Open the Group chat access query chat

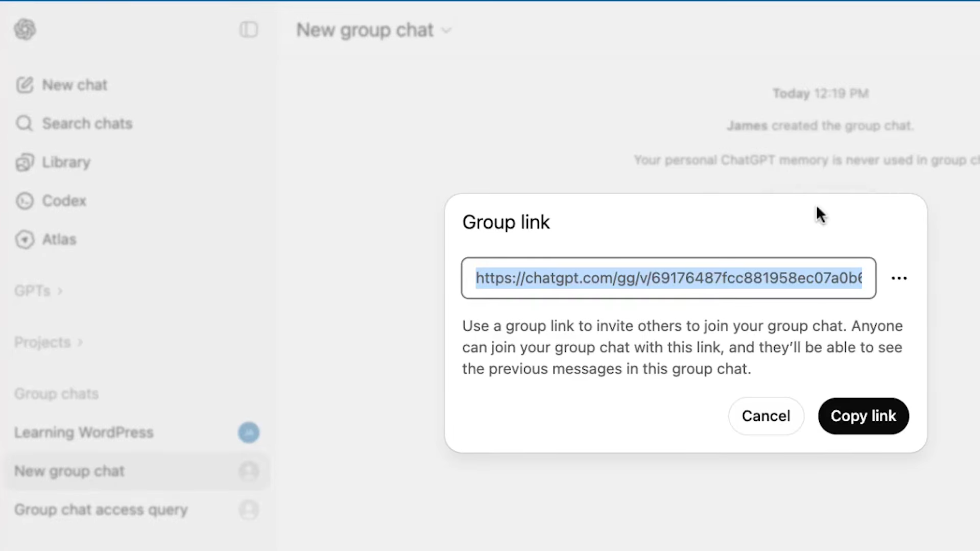(x=101, y=510)
